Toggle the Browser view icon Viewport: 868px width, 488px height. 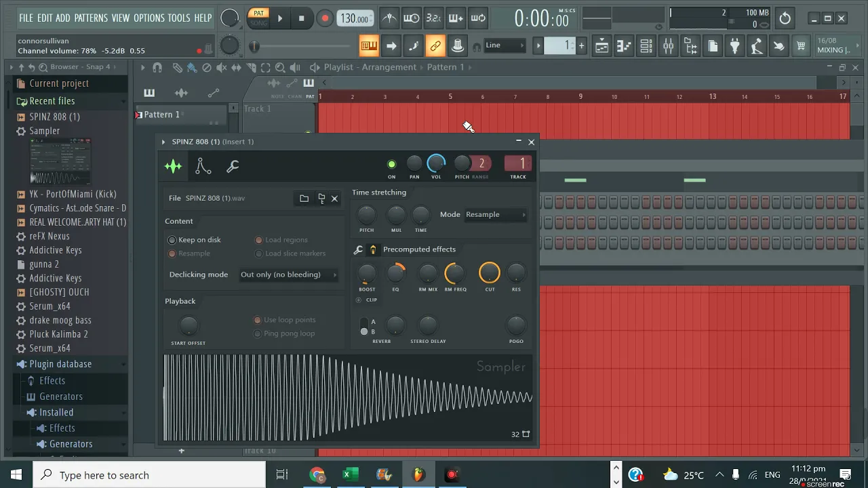(691, 46)
